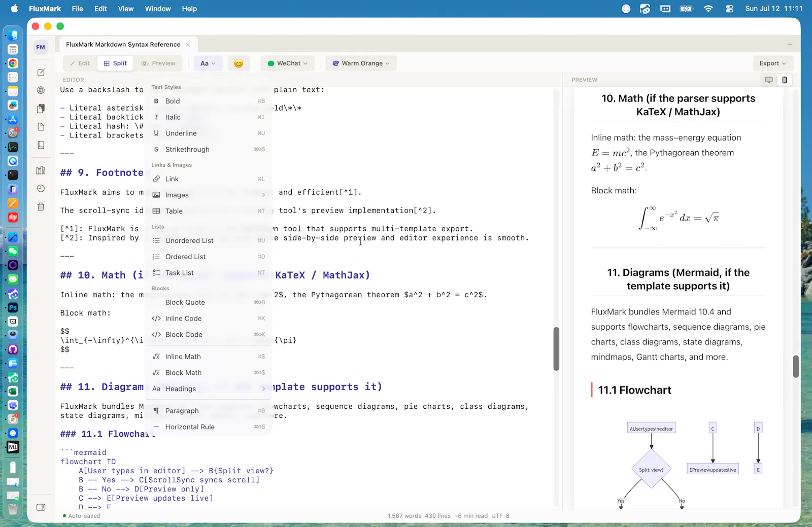Click the '## 9. Footnote' heading in editor

[102, 173]
